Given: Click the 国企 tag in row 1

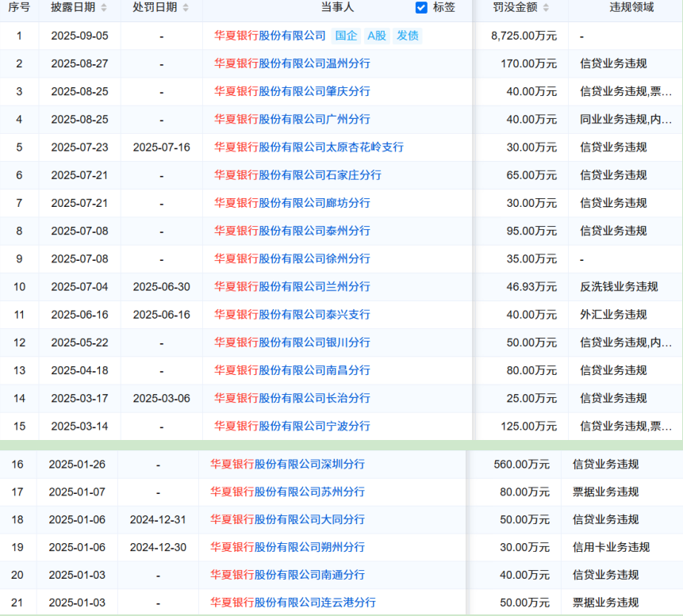Looking at the screenshot, I should coord(347,36).
